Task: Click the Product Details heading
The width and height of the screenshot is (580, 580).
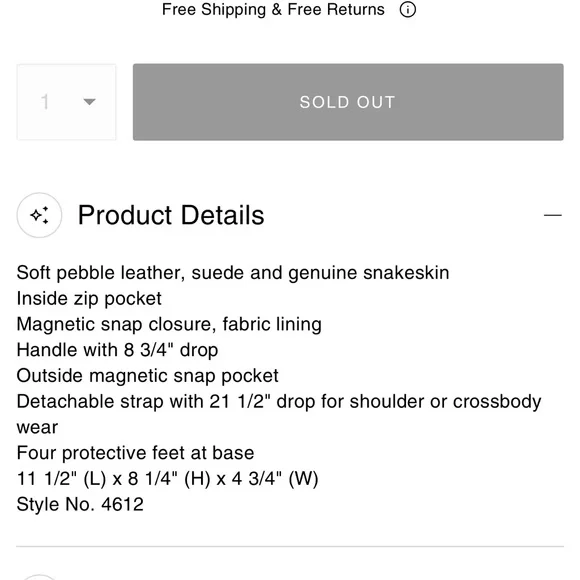Action: coord(171,215)
